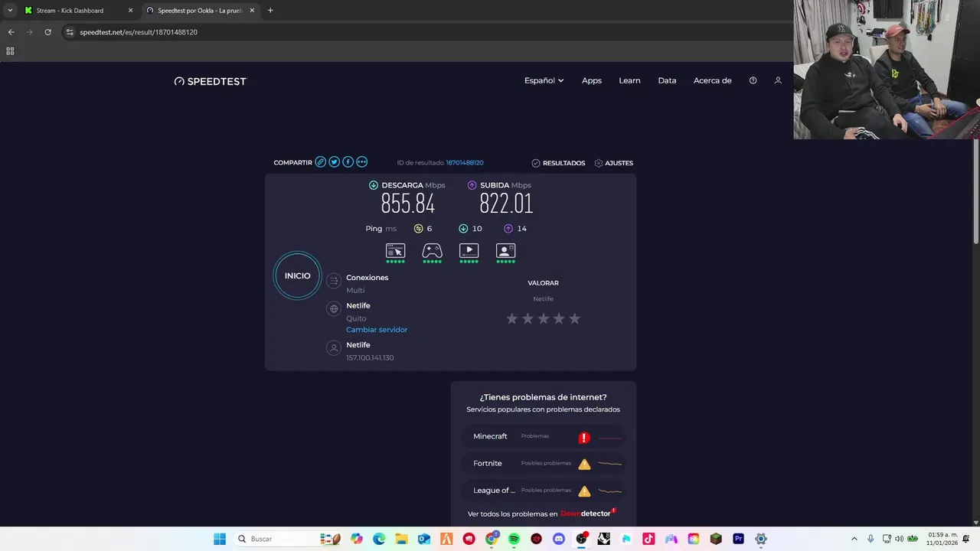Open the Minecraft problems row
Screen dimensions: 980x551
coord(544,437)
